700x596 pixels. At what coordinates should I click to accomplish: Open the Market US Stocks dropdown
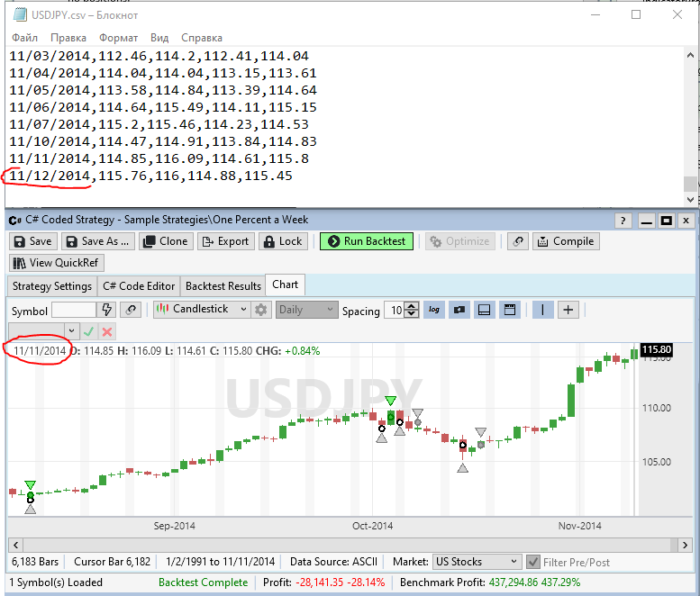477,562
